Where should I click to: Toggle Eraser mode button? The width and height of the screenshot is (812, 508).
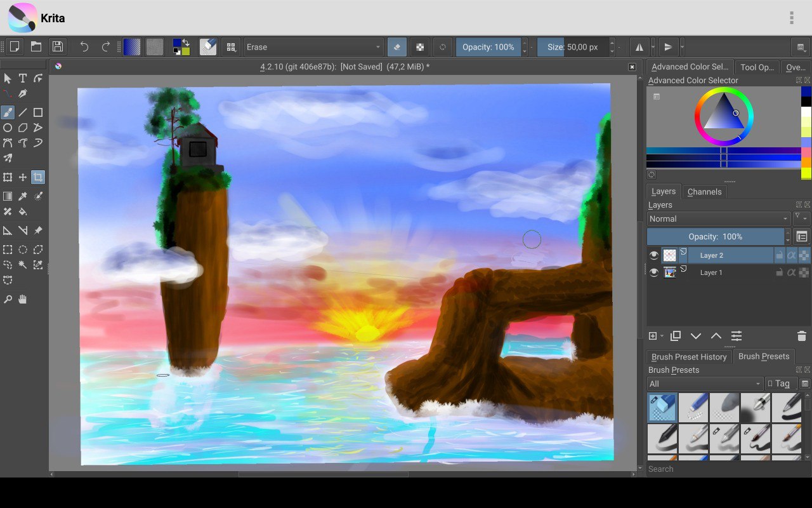pyautogui.click(x=397, y=46)
